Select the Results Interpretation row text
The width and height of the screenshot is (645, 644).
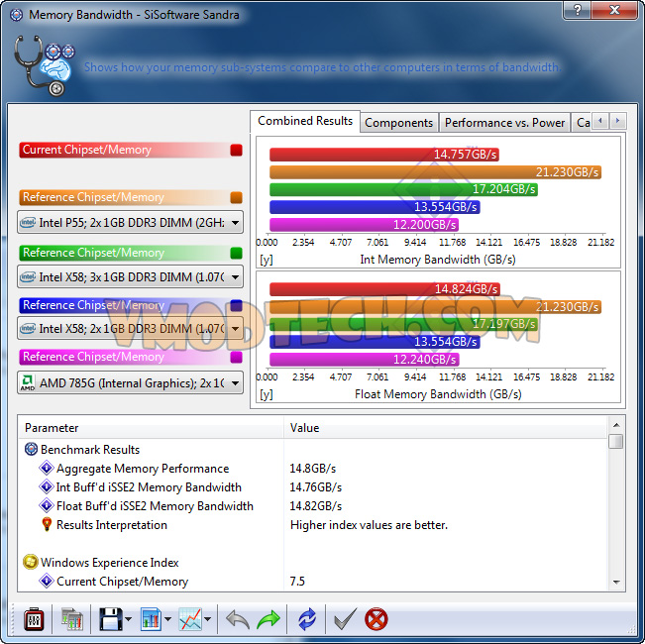112,525
